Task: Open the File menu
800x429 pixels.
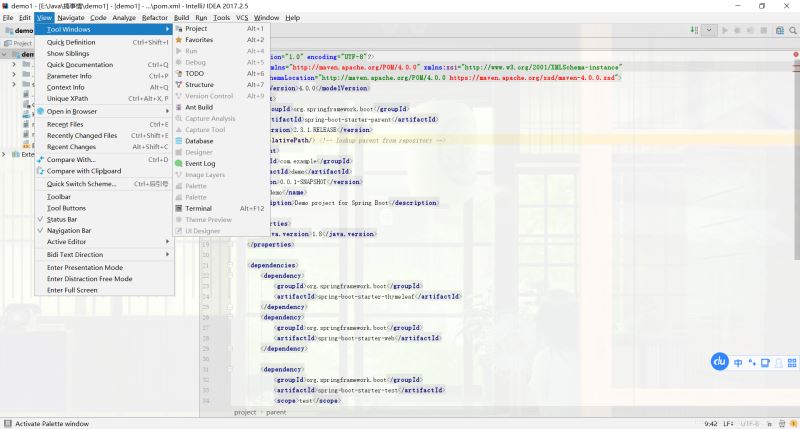Action: 8,18
